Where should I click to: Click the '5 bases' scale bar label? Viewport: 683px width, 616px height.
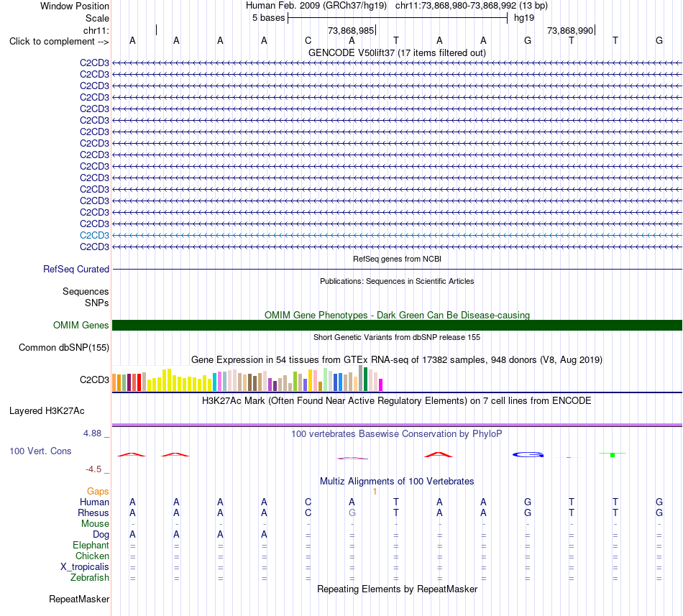268,18
